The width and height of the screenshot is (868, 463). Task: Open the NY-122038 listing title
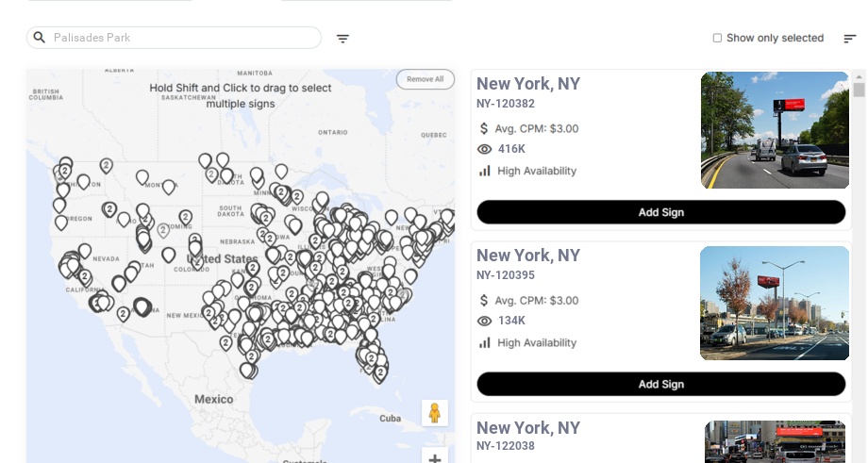point(527,428)
